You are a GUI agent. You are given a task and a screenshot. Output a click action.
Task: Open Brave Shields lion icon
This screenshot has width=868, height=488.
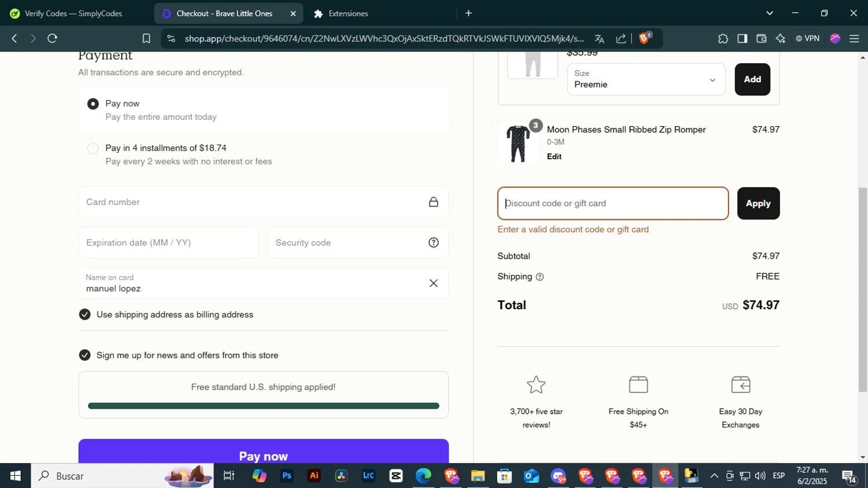pos(645,38)
